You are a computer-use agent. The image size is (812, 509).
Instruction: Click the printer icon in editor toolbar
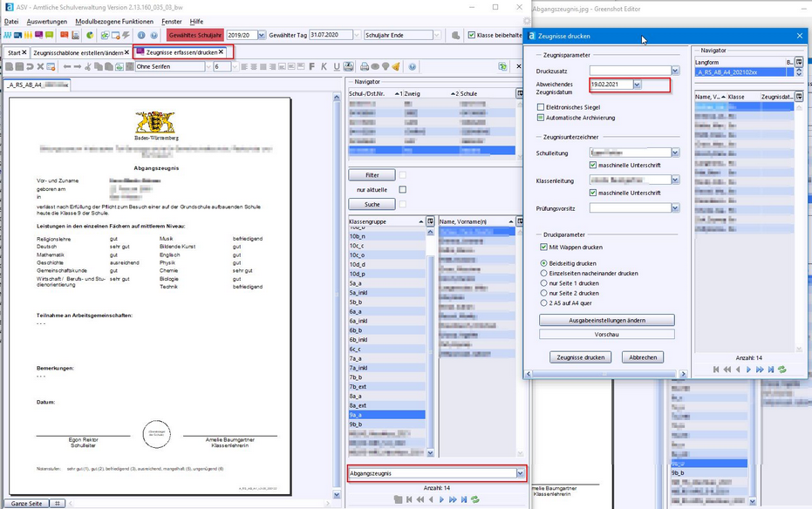point(350,67)
